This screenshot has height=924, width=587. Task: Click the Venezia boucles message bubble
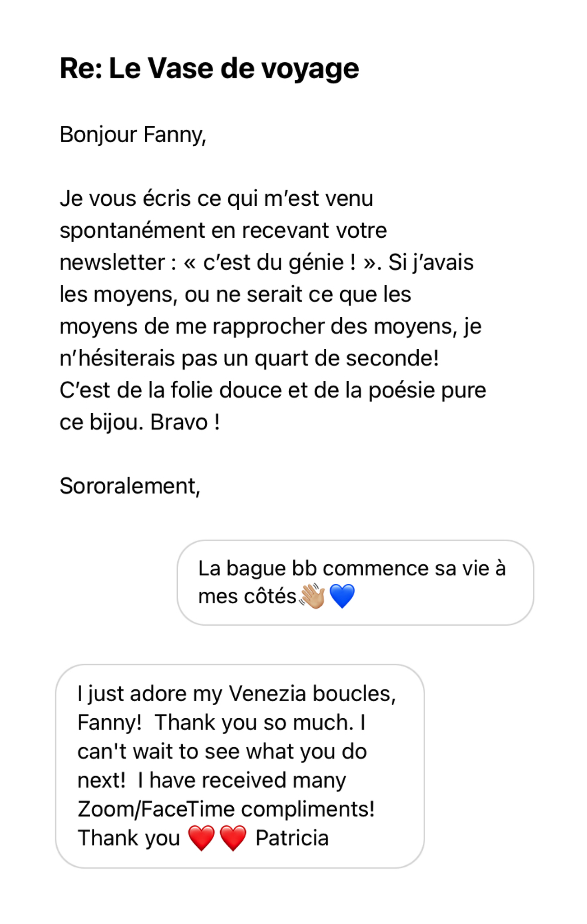(240, 766)
